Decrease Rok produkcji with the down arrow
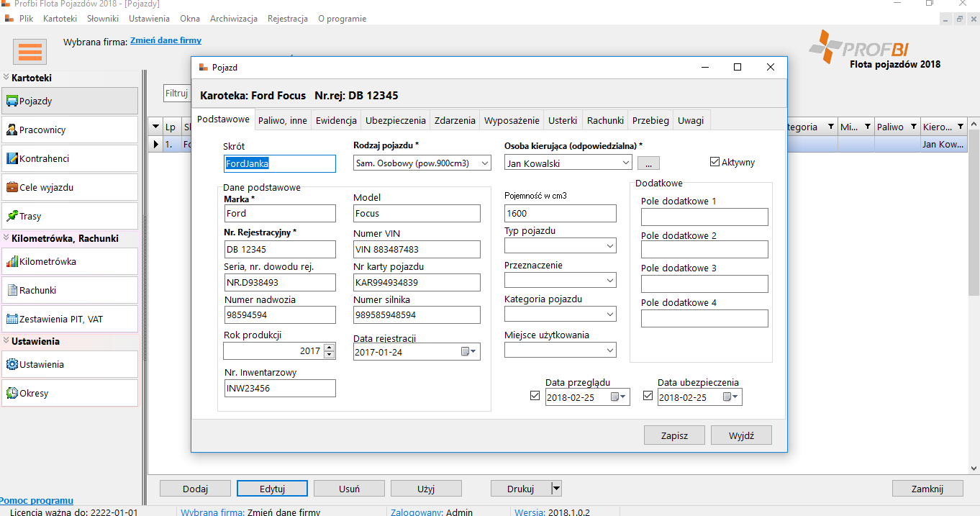This screenshot has width=980, height=516. pos(330,355)
